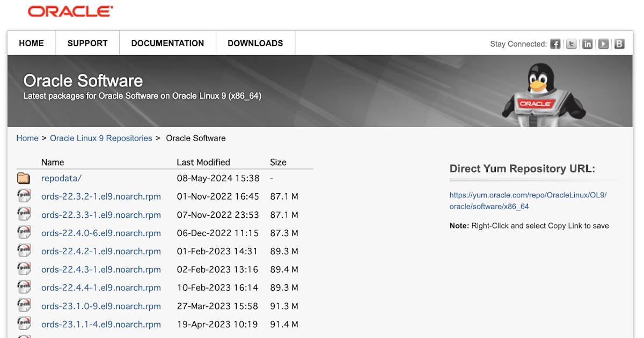The image size is (644, 338).
Task: Open the Oracle blog icon
Action: click(x=619, y=44)
